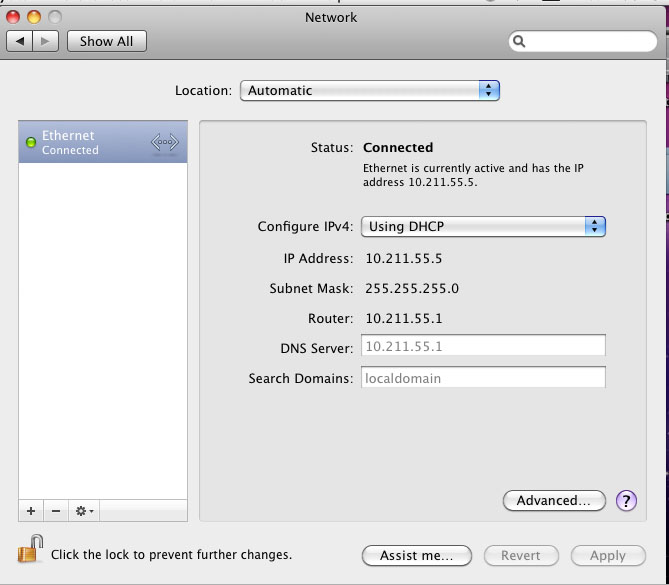The image size is (669, 585).
Task: Open the gear action menu
Action: coord(84,511)
